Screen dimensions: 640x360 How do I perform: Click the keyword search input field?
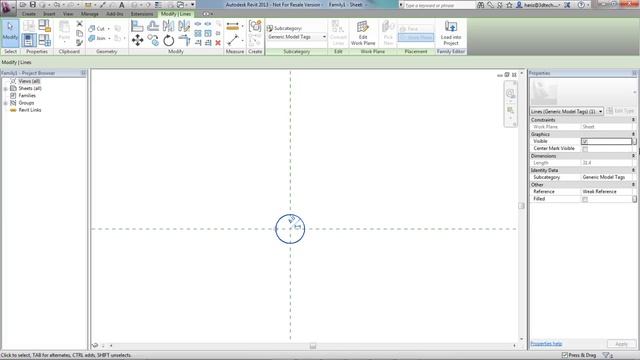click(439, 5)
